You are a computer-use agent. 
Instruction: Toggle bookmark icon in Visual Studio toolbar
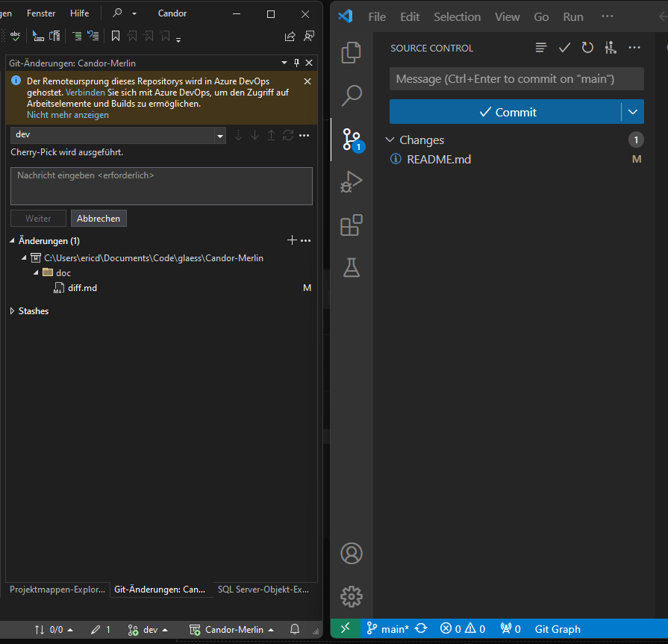pos(116,37)
